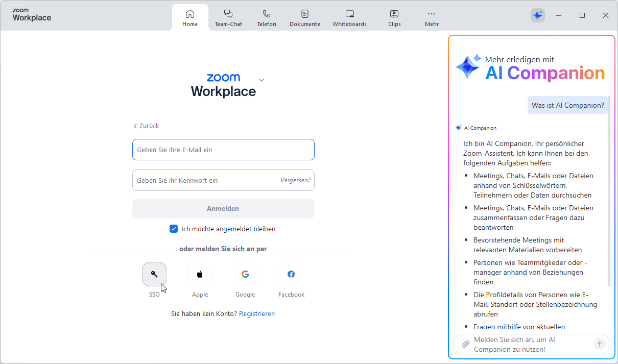Switch to the Team-Chat tab
The image size is (618, 364).
pyautogui.click(x=228, y=18)
